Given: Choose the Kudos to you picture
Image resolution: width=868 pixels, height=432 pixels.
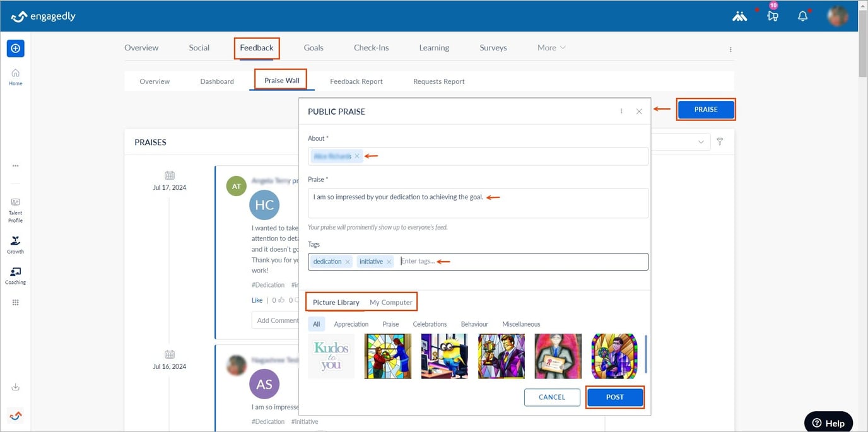Looking at the screenshot, I should point(331,356).
